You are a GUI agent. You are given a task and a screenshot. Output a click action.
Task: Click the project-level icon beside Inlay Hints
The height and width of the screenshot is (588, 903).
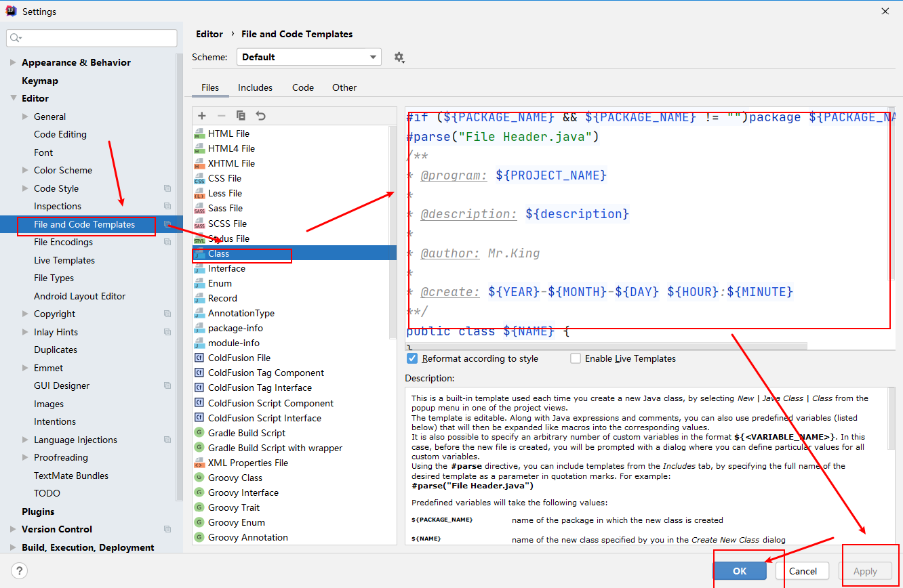tap(167, 332)
